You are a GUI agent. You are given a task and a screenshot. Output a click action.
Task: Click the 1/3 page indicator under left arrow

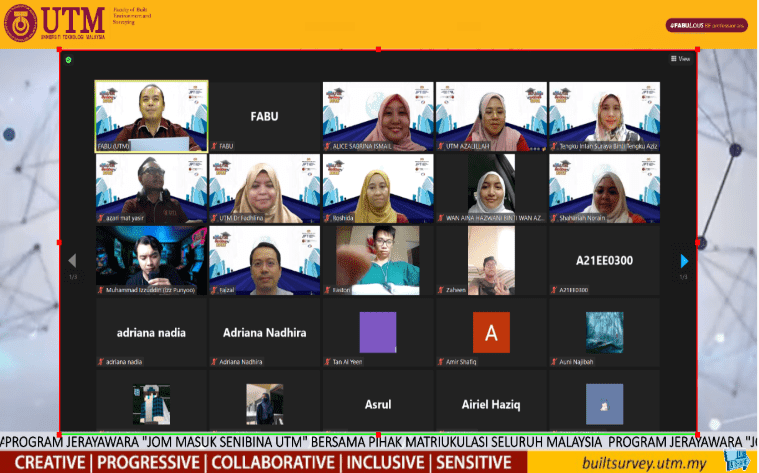tap(73, 277)
